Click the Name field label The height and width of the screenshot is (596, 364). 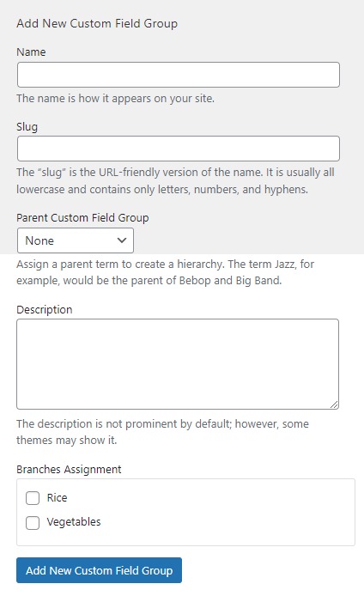(x=31, y=52)
